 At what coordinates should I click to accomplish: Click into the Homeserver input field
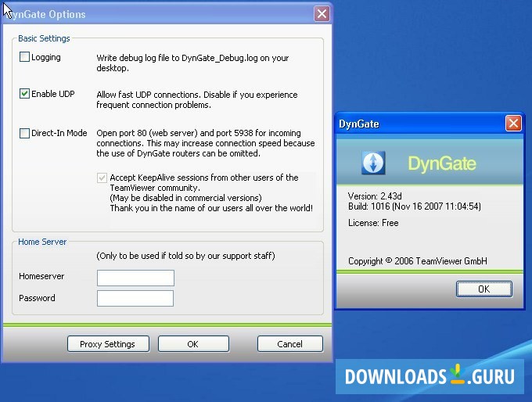pos(135,278)
